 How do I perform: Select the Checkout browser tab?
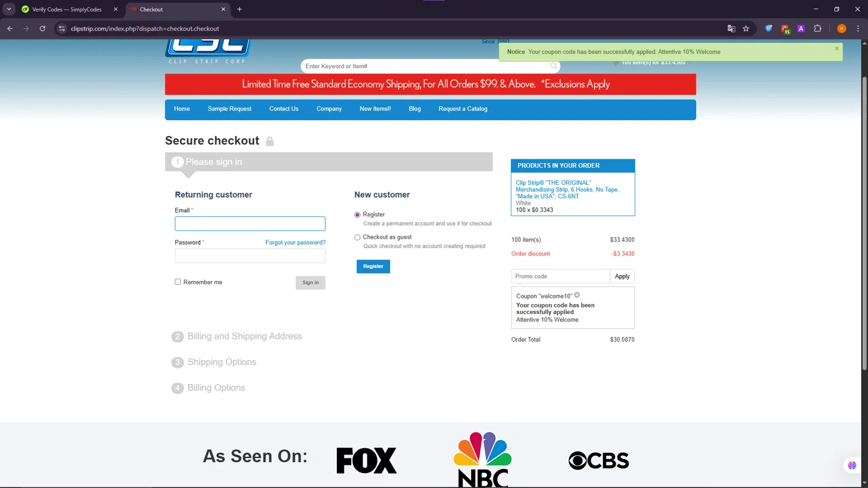click(178, 9)
